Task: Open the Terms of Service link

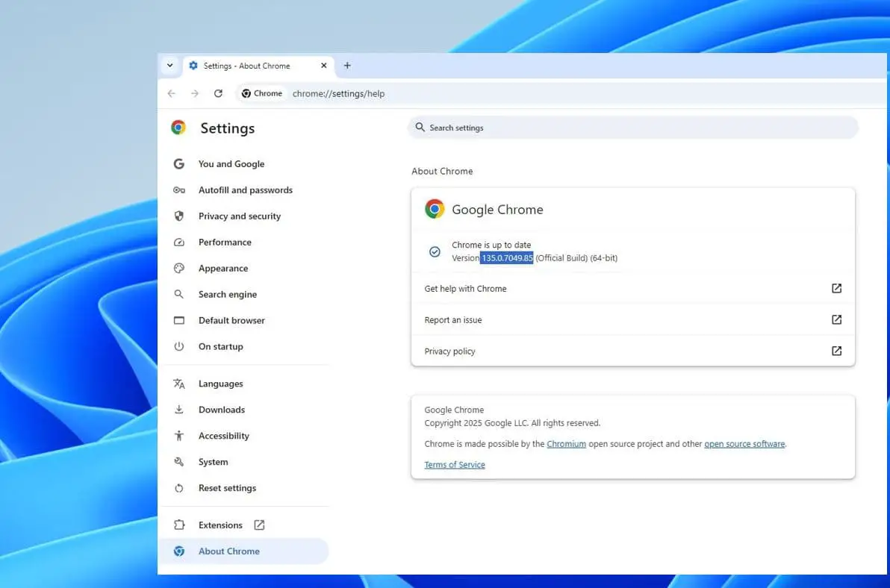Action: (455, 465)
